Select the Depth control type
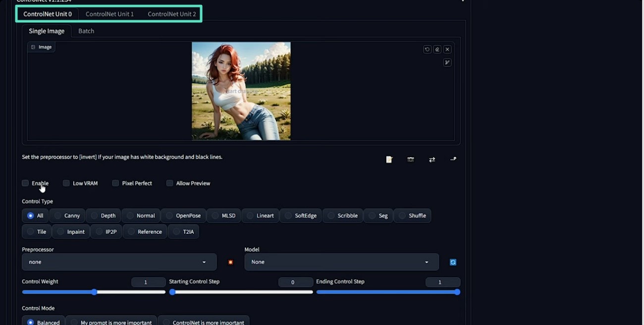Screen dimensions: 644x325 click(103, 216)
